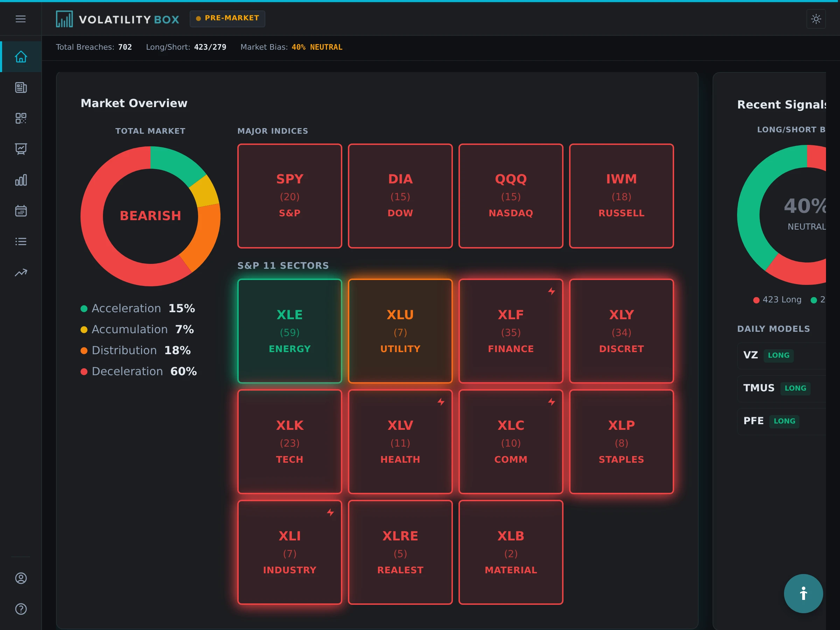Click the Recent Signals heading

(x=782, y=104)
